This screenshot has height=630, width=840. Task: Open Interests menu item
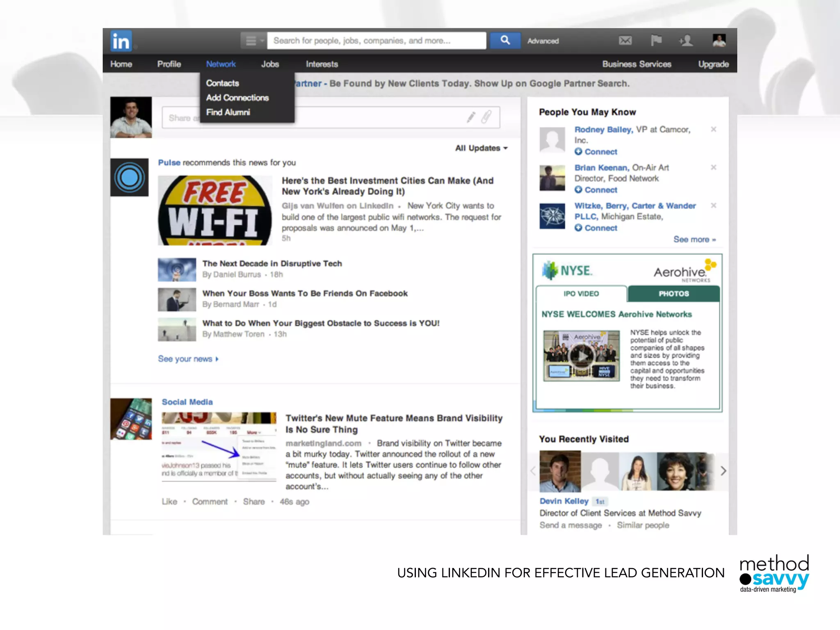[322, 64]
